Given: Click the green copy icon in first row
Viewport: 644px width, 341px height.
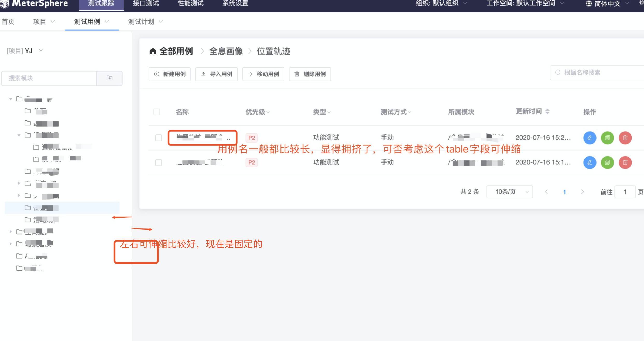Looking at the screenshot, I should tap(607, 138).
